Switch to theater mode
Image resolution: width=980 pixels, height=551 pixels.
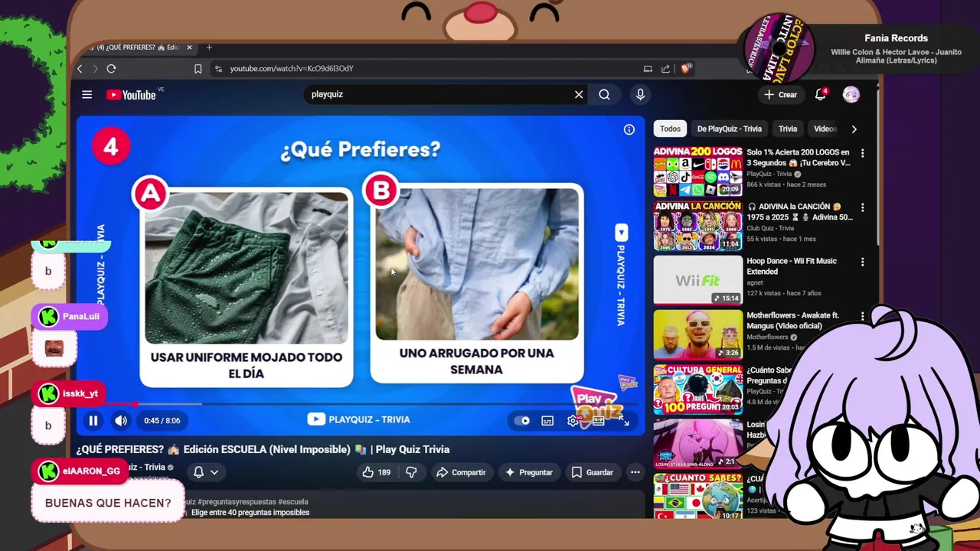(598, 420)
